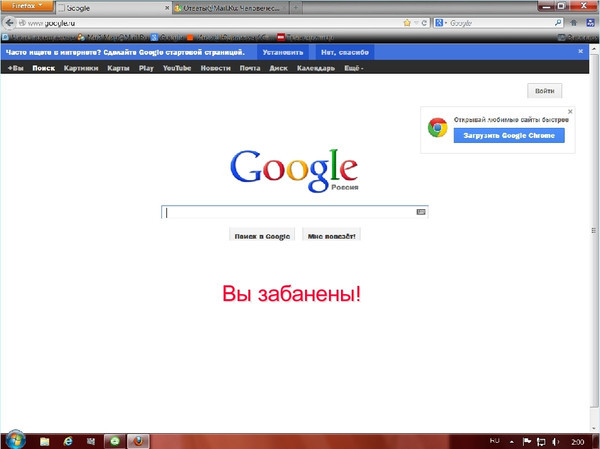Viewport: 600px width, 449px height.
Task: Open the Action Center flag icon
Action: tap(527, 442)
